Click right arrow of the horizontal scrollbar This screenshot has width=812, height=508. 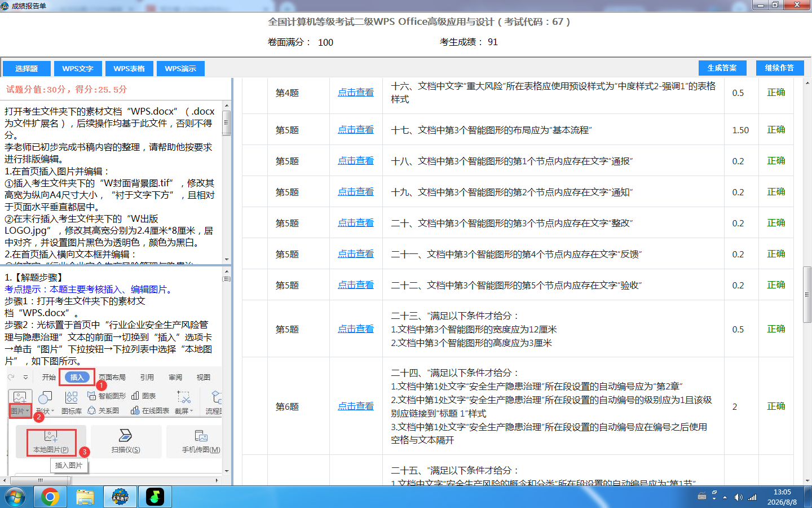[x=217, y=480]
